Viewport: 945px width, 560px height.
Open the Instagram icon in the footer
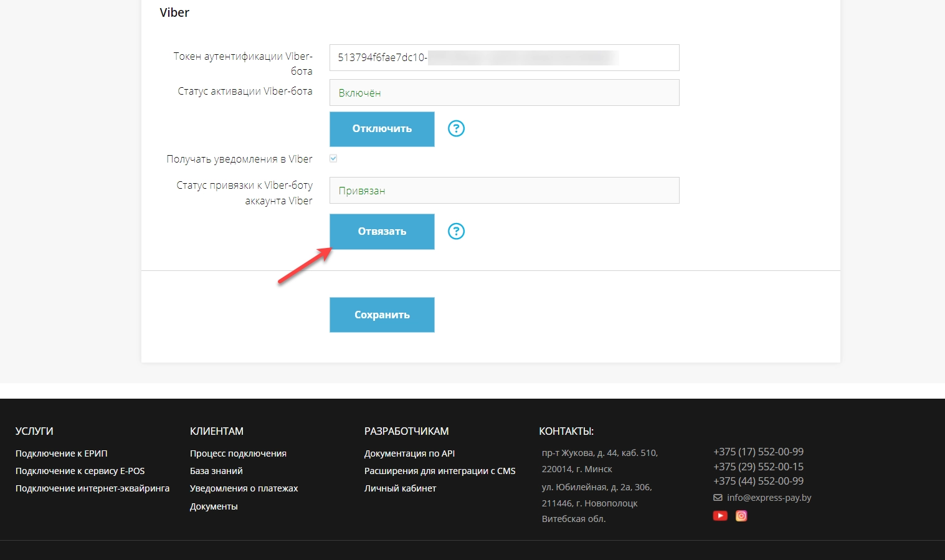[741, 516]
